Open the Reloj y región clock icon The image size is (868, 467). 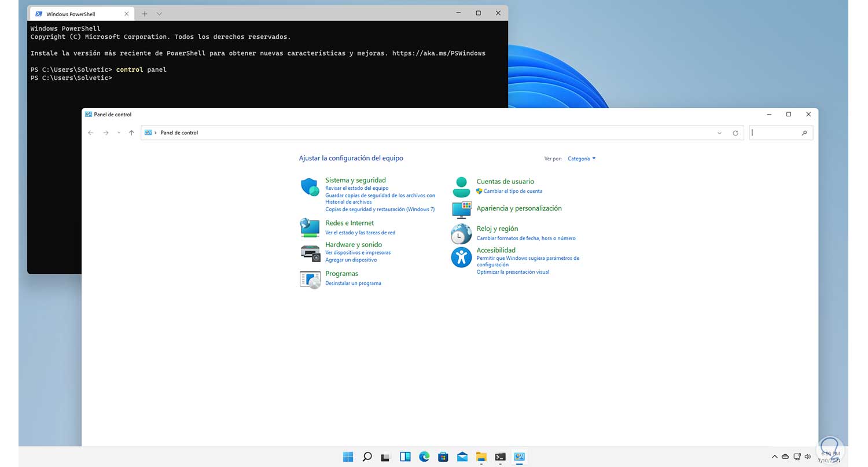pyautogui.click(x=461, y=234)
